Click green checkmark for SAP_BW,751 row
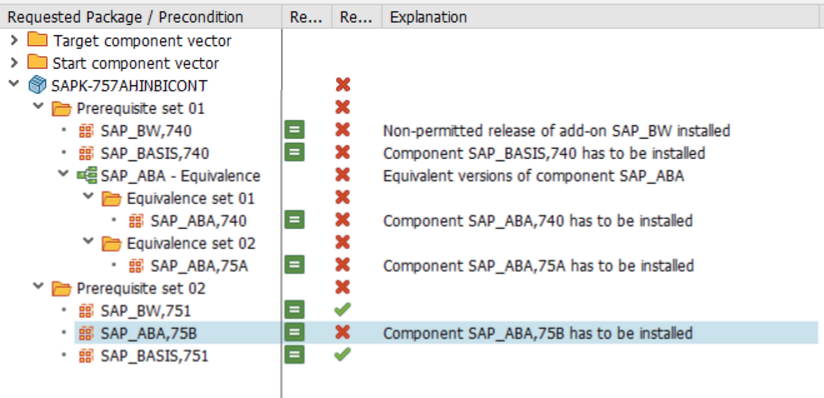824x398 pixels. 343,310
